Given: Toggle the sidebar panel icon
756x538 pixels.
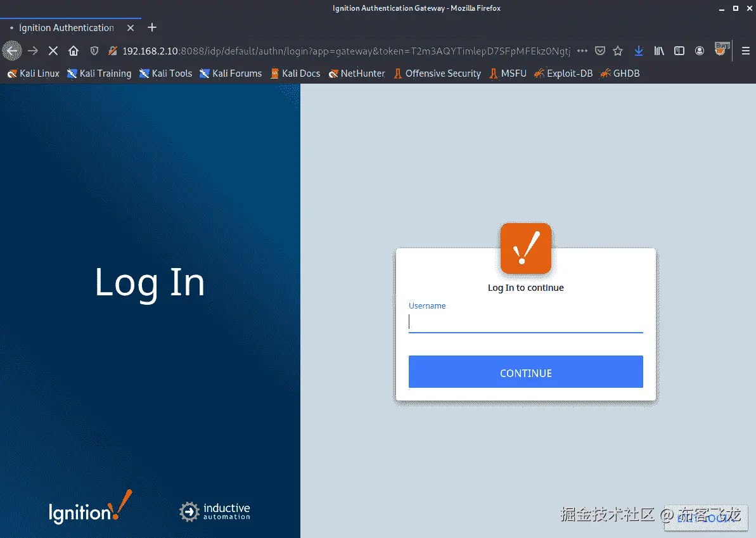Looking at the screenshot, I should [679, 51].
